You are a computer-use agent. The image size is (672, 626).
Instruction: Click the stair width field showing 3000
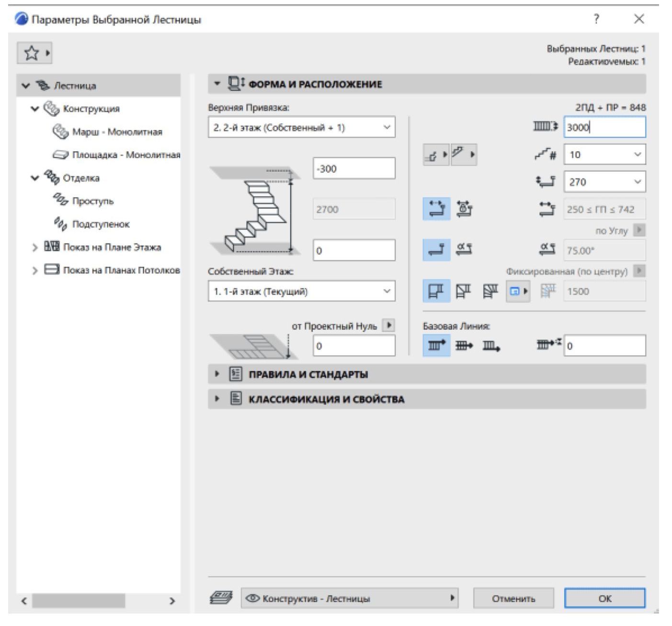(x=604, y=127)
